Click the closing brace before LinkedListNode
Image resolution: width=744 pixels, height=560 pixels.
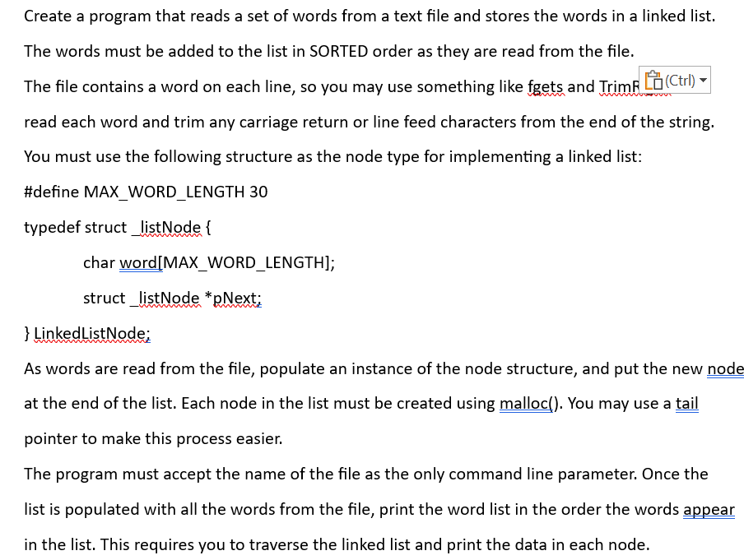tap(28, 333)
